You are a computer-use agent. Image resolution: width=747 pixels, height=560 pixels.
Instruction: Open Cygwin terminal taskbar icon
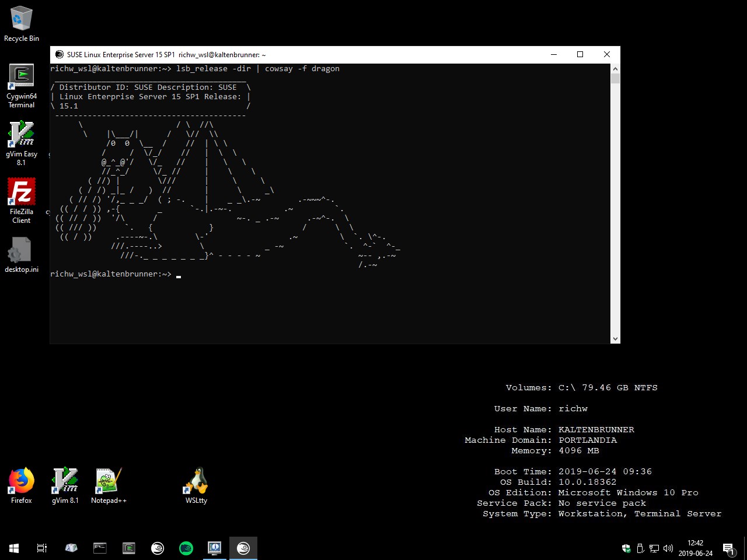point(128,548)
